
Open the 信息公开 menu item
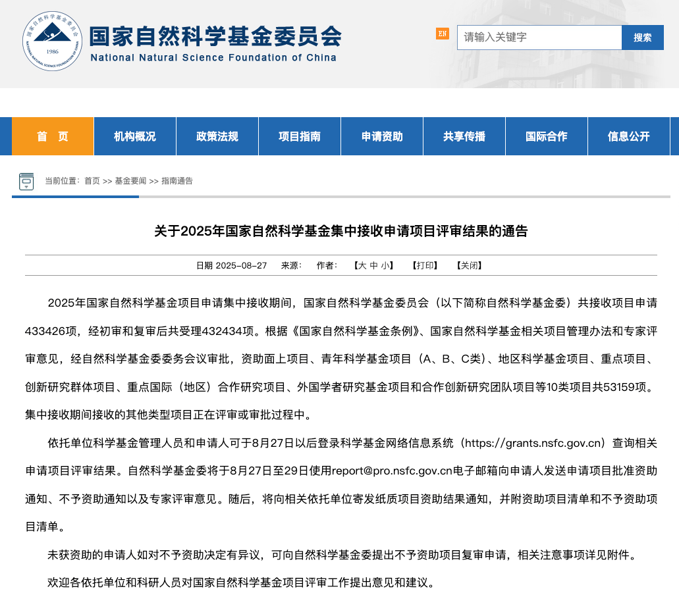tap(628, 136)
